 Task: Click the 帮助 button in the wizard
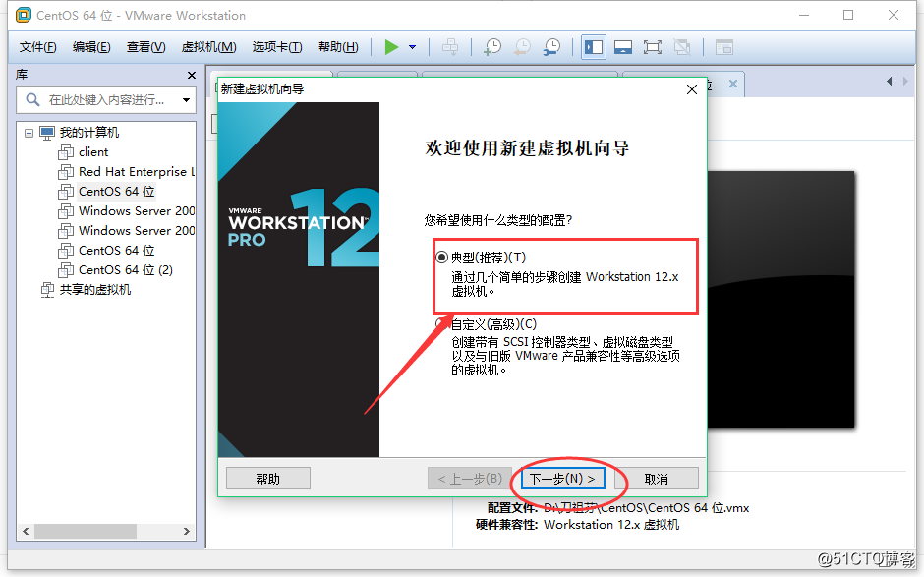(268, 479)
